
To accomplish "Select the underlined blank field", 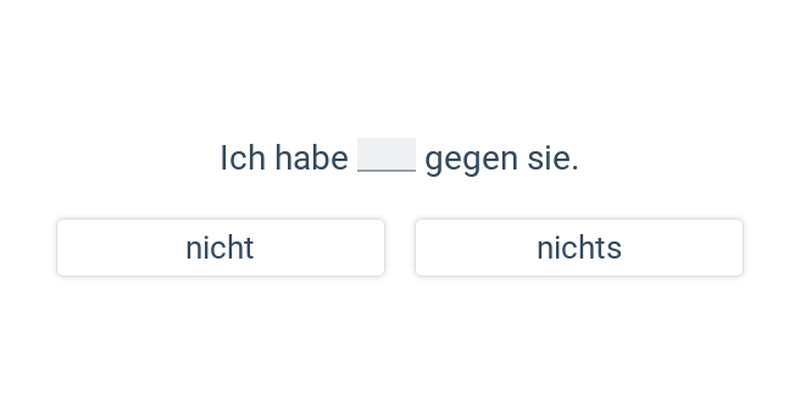I will (386, 155).
